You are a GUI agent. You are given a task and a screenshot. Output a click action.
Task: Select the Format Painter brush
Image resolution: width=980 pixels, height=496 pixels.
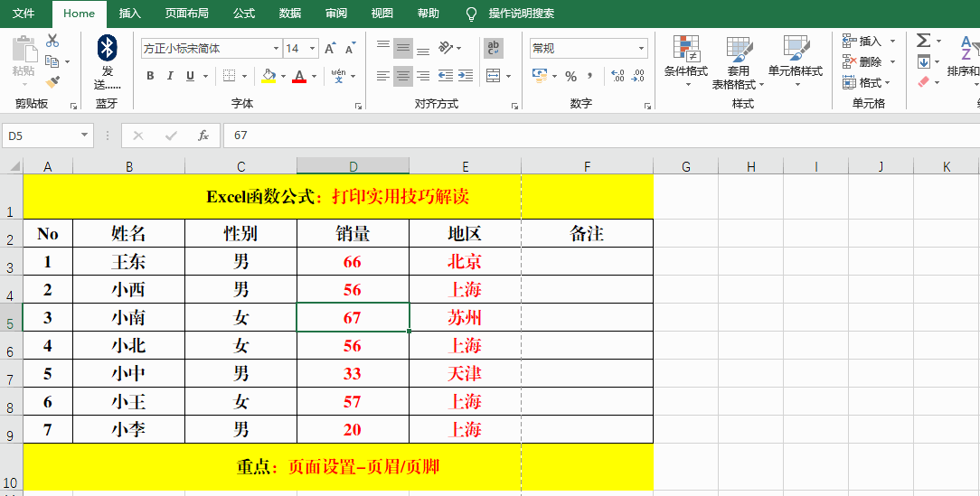coord(52,82)
